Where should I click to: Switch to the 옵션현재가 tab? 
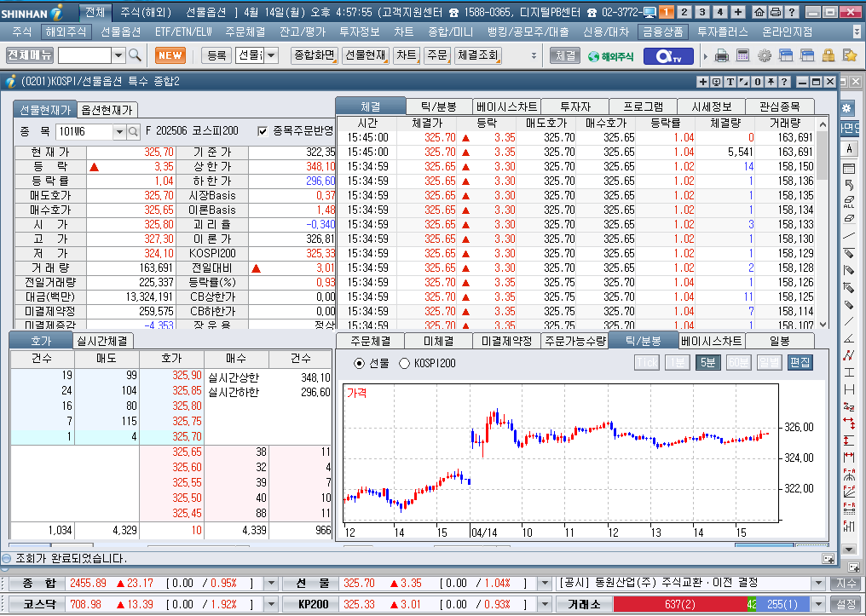(x=107, y=110)
